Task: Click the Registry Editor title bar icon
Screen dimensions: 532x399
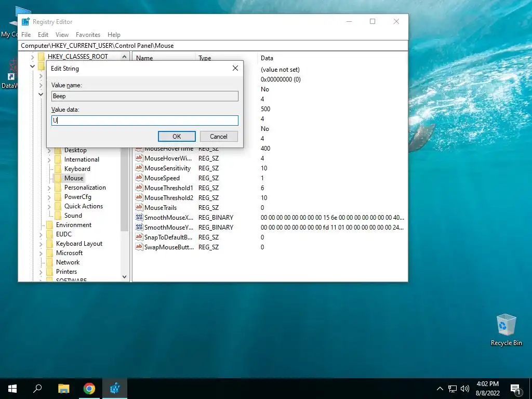Action: point(25,22)
